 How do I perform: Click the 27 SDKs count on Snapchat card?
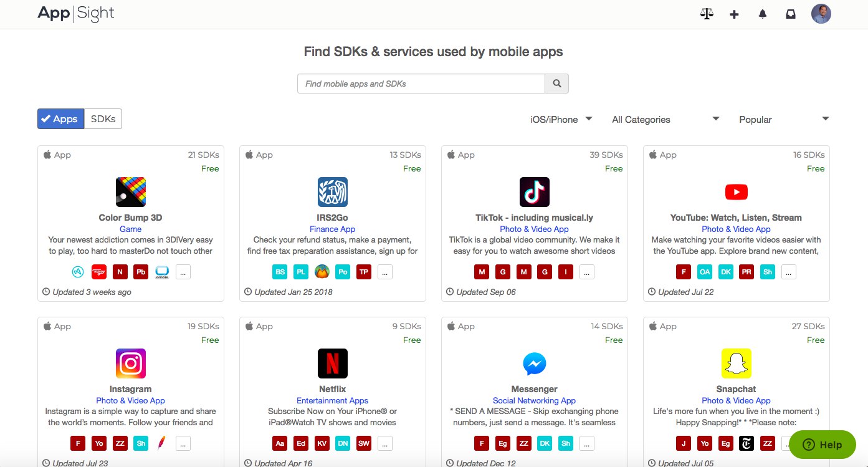pos(808,326)
